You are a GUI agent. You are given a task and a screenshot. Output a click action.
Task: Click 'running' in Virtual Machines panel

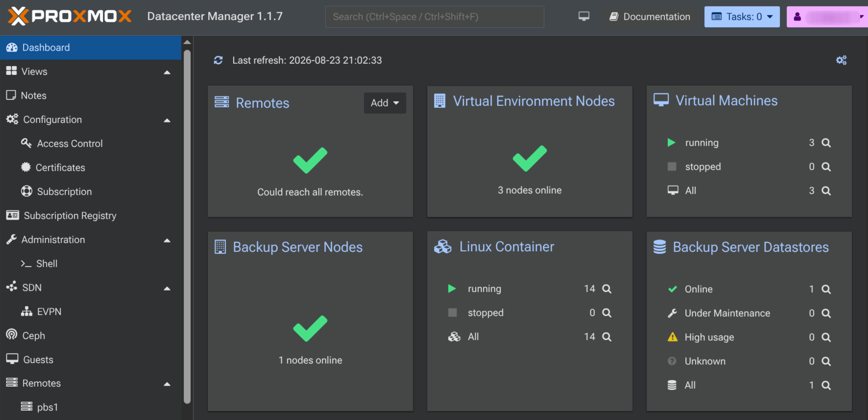point(702,143)
